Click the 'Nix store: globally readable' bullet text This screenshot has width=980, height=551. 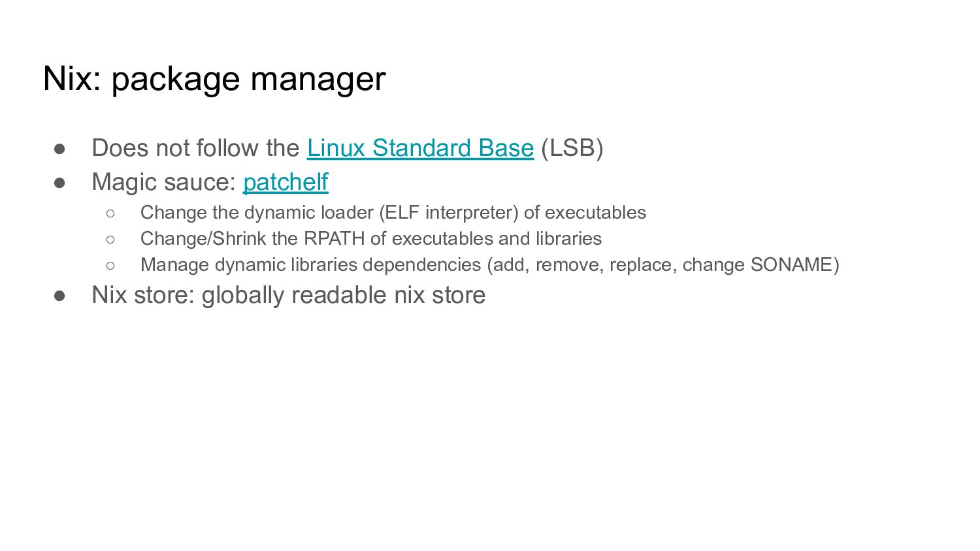tap(289, 295)
